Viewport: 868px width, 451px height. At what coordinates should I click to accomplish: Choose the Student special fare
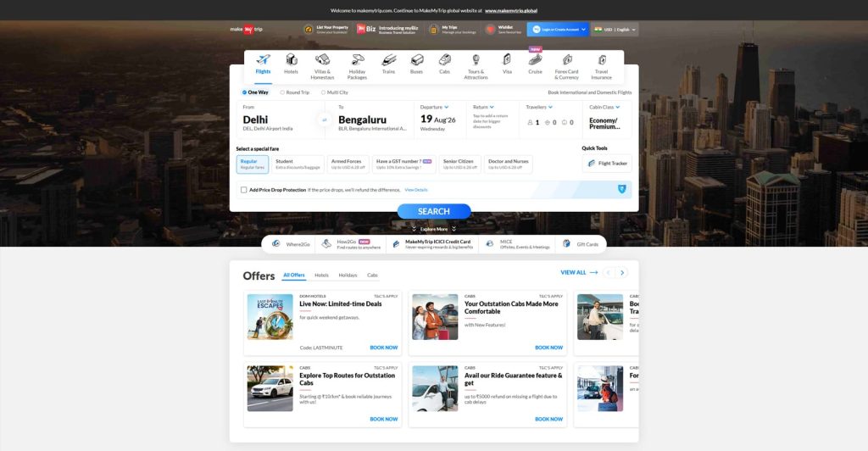coord(298,164)
